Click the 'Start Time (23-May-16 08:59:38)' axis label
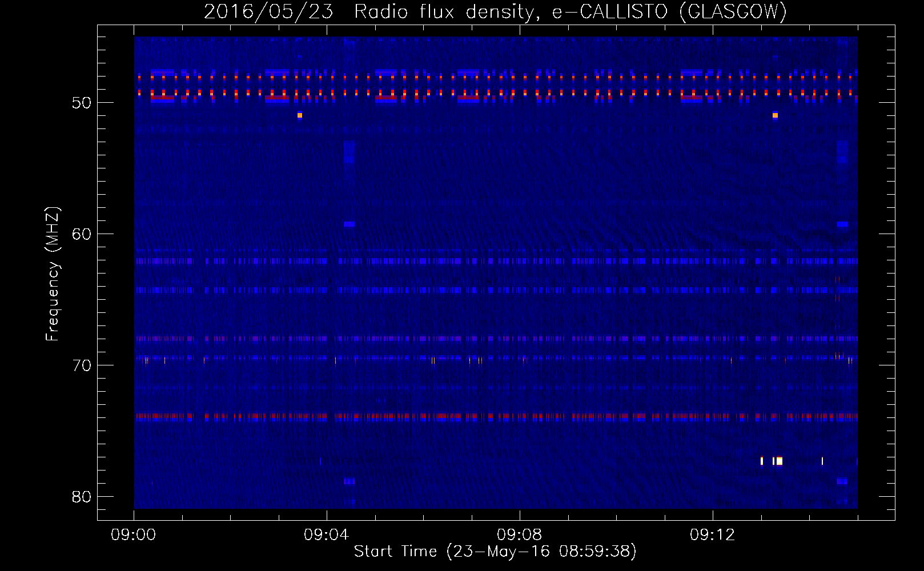This screenshot has height=571, width=924. pyautogui.click(x=495, y=552)
